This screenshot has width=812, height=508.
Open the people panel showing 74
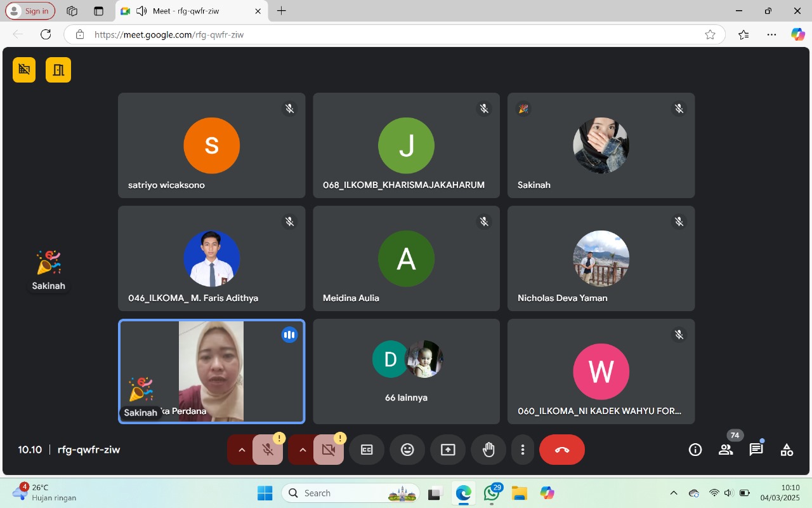(x=726, y=450)
